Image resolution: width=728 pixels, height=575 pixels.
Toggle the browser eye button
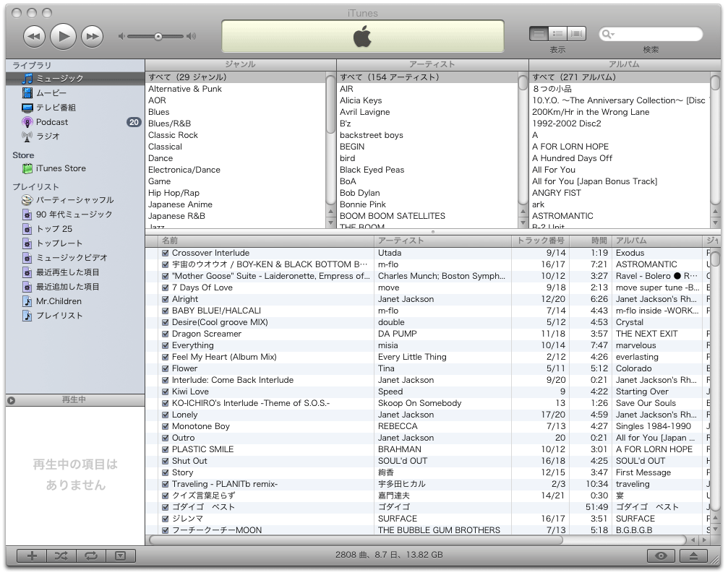(661, 555)
